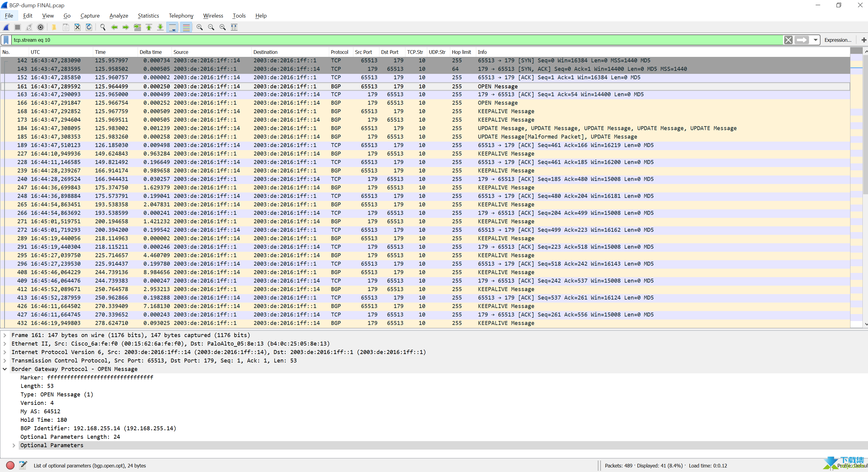Viewport: 868px width, 472px height.
Task: Expand the Transmission Control Protocol node
Action: (5, 360)
